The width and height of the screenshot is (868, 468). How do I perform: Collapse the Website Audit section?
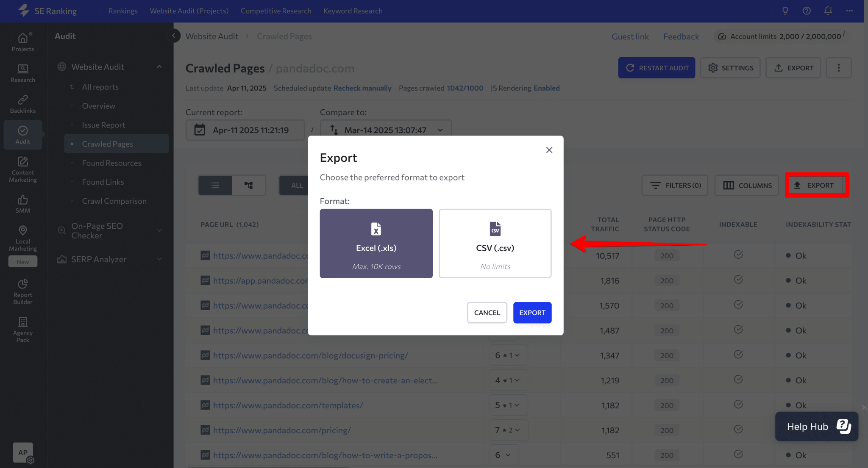[x=159, y=66]
